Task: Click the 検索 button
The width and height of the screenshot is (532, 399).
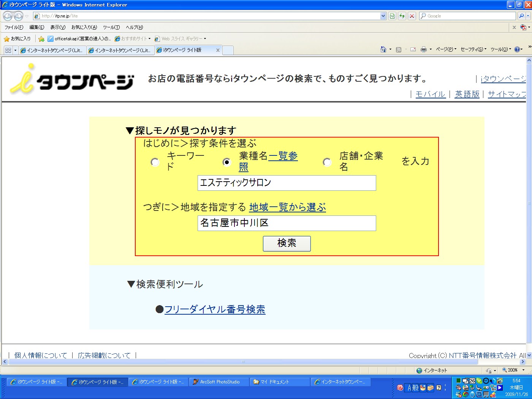Action: 287,244
